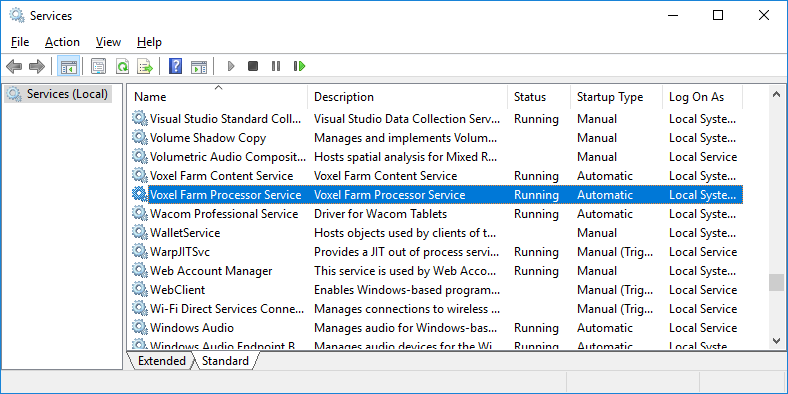Toggle the Show/Hide Action Pane icon
788x394 pixels.
click(x=199, y=66)
